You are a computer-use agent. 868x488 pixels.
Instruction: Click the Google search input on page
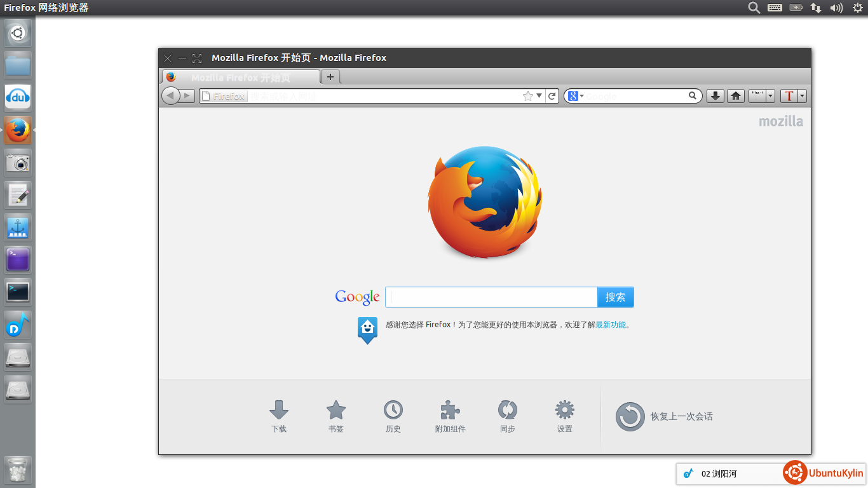491,297
